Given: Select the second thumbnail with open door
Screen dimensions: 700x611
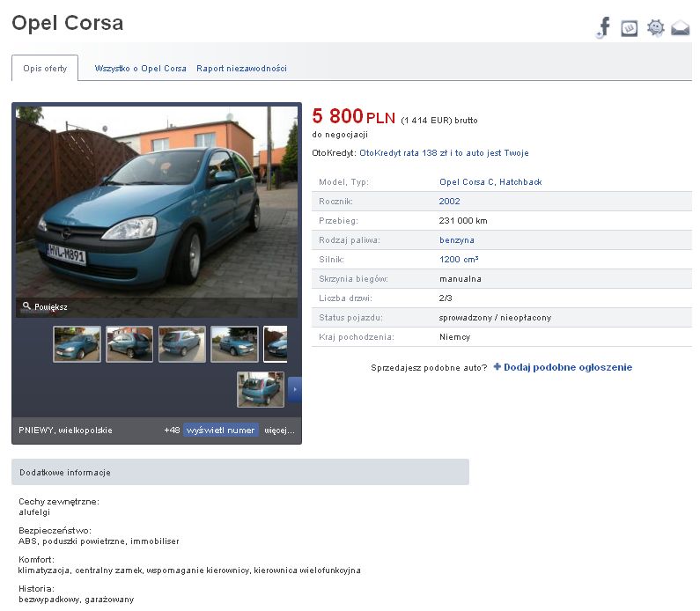Looking at the screenshot, I should tap(129, 344).
